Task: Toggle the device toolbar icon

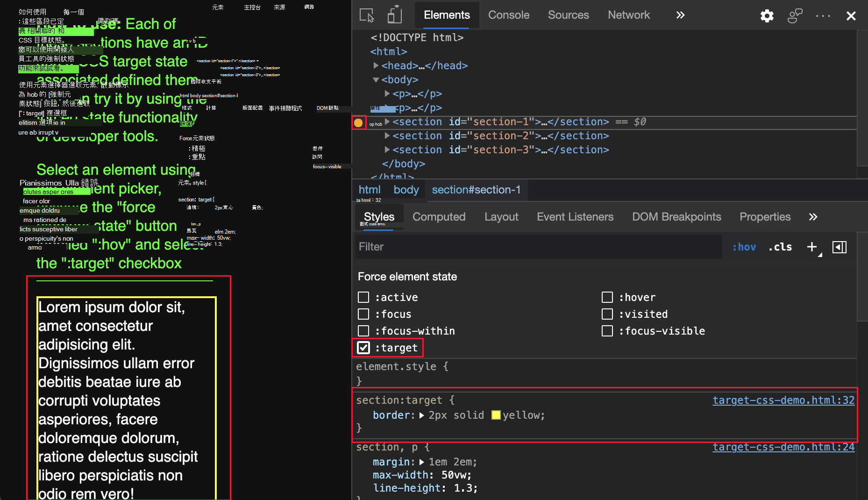Action: pos(395,15)
